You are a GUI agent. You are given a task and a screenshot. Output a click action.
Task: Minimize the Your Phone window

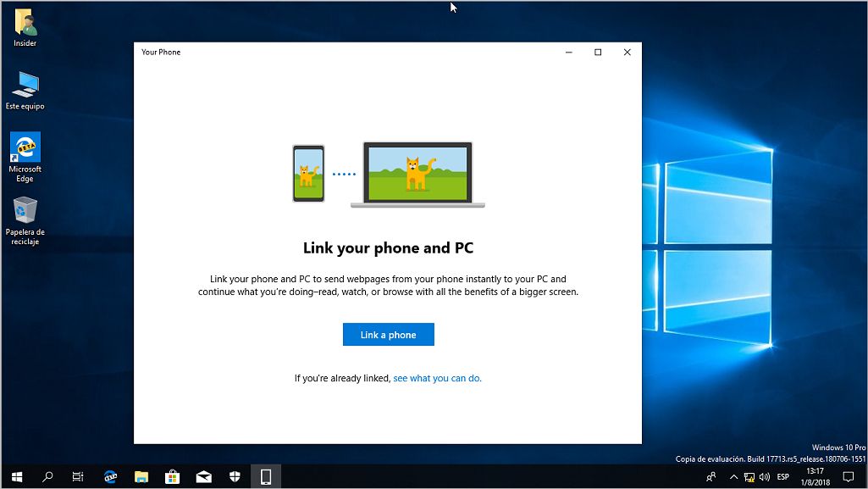pos(568,52)
